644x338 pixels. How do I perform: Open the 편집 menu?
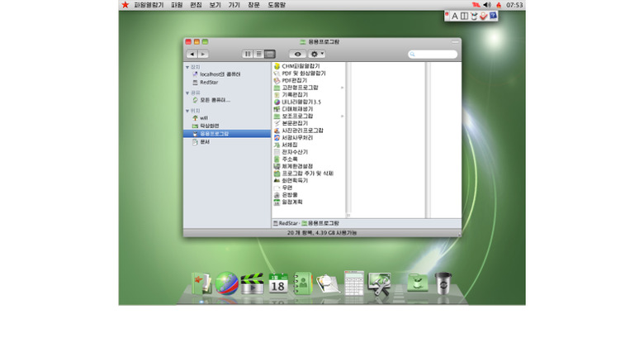196,5
